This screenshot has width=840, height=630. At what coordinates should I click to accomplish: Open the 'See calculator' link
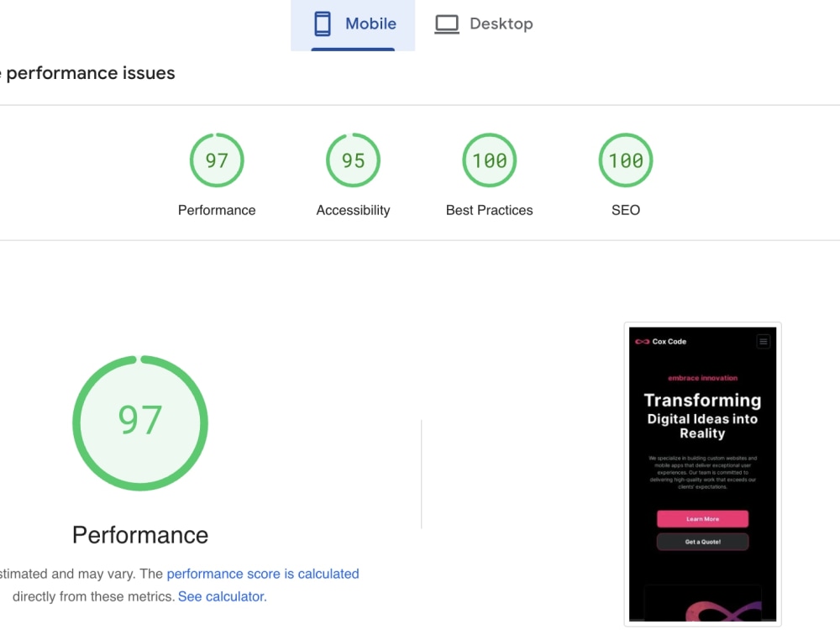point(221,596)
